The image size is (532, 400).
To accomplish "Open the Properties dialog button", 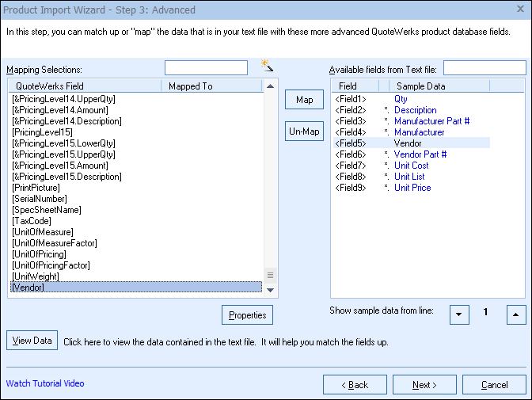I will point(247,314).
